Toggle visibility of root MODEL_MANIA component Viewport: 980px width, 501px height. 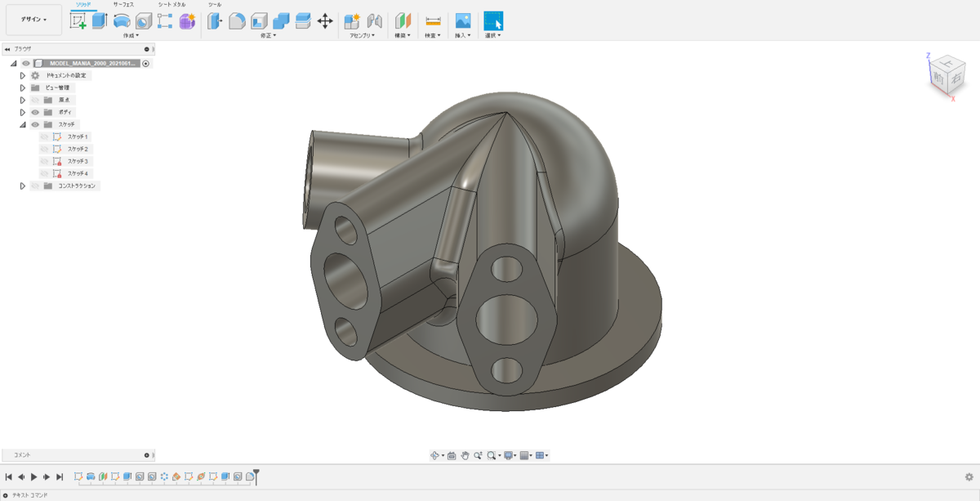25,63
